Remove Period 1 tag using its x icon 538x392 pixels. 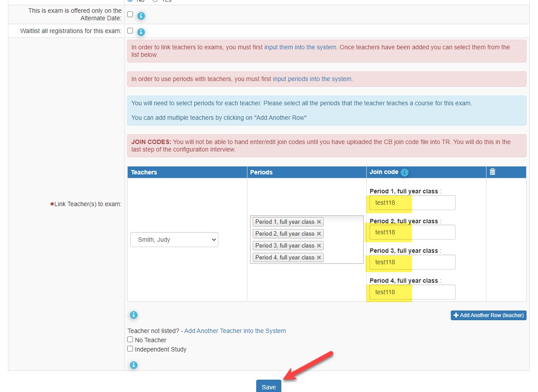point(319,222)
